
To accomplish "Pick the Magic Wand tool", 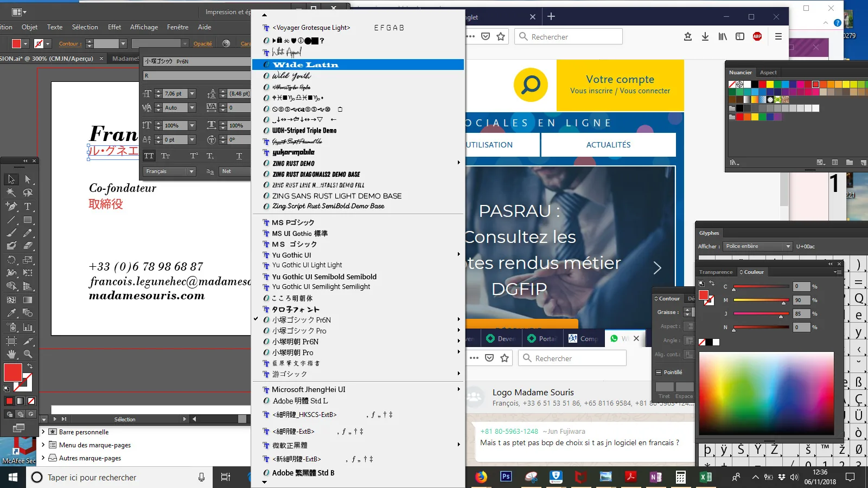I will pyautogui.click(x=11, y=192).
